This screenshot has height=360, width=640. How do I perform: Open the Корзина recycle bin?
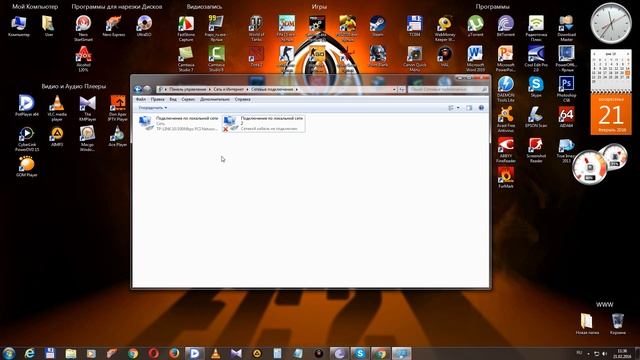tap(618, 324)
